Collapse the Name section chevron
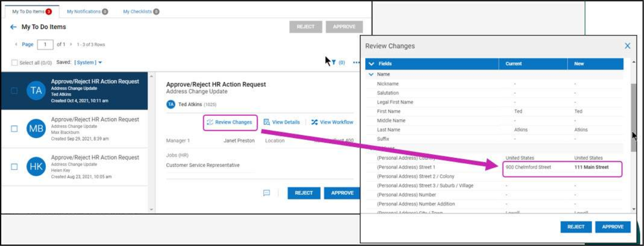This screenshot has width=644, height=246. 371,74
